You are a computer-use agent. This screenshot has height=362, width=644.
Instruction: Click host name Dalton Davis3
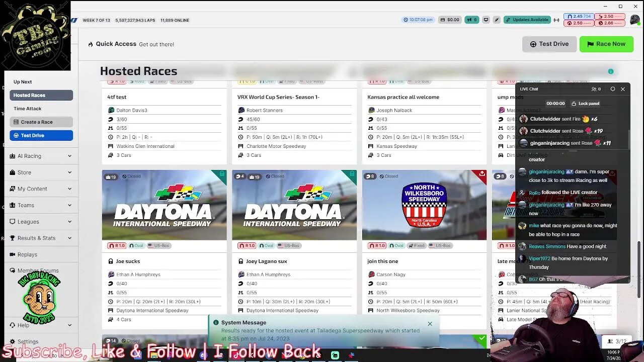pyautogui.click(x=132, y=110)
